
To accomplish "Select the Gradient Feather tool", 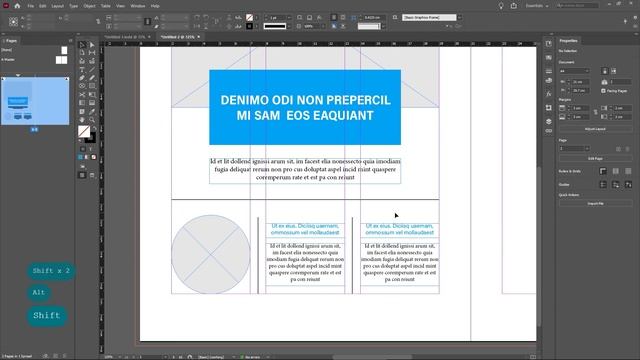I will tap(92, 103).
